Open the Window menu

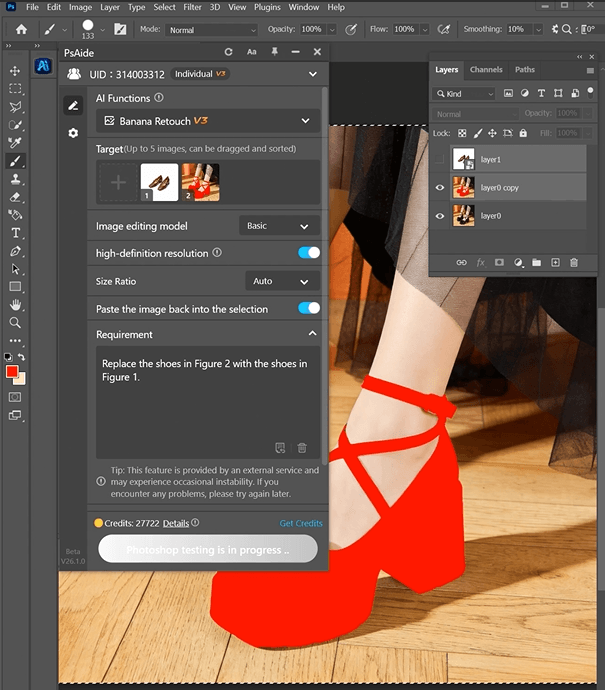pos(304,7)
